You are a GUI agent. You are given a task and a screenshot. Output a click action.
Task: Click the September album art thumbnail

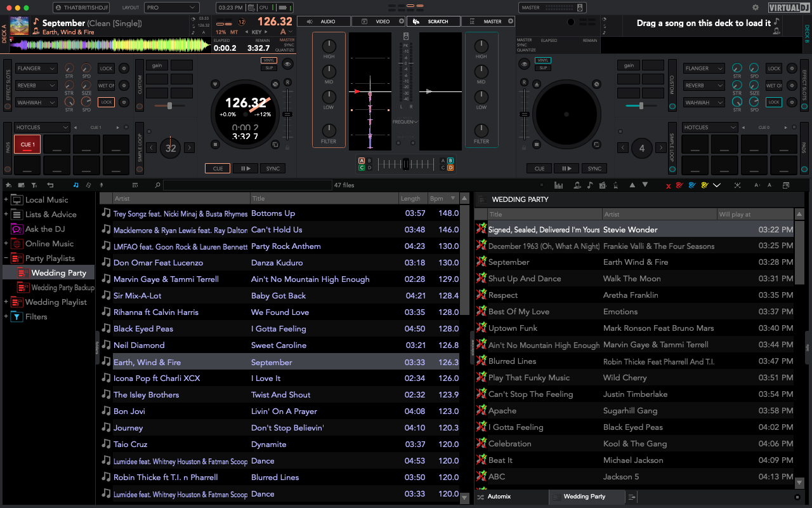pos(20,25)
